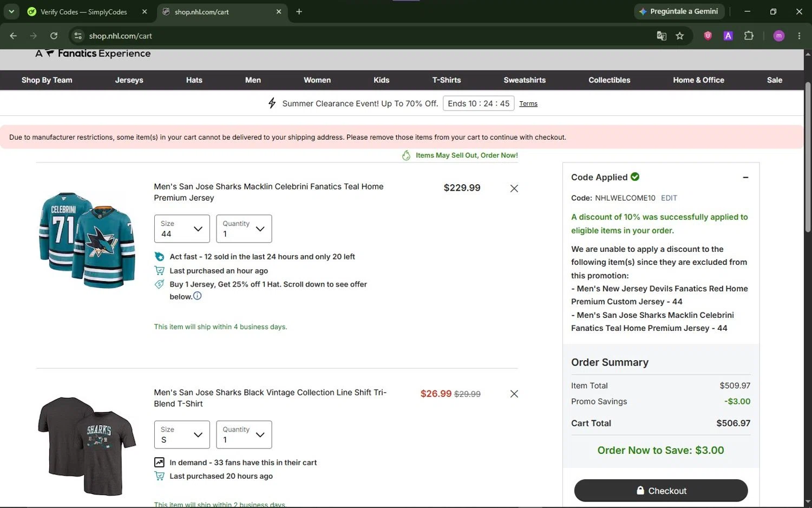Click the Celebrini jersey product thumbnail
This screenshot has width=812, height=508.
point(87,240)
